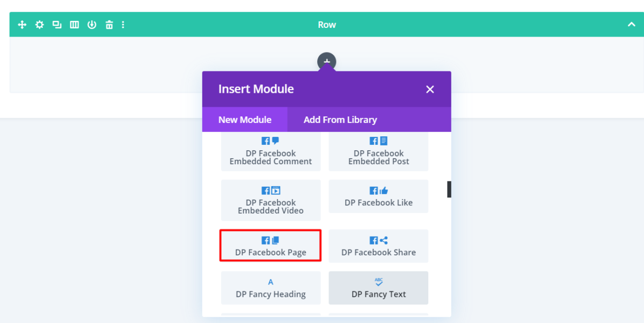Duplicate the Row using the copy icon
Image resolution: width=644 pixels, height=323 pixels.
click(56, 24)
